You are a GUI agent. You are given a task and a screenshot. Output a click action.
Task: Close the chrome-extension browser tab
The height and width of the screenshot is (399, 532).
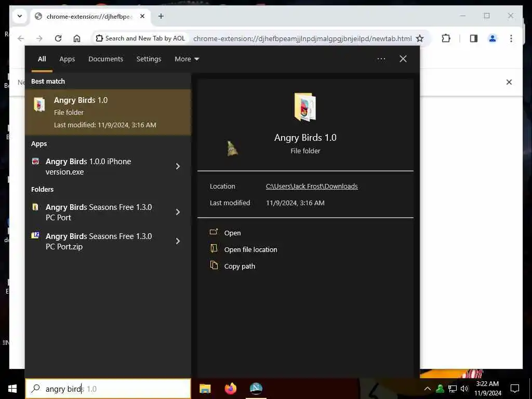pyautogui.click(x=142, y=16)
